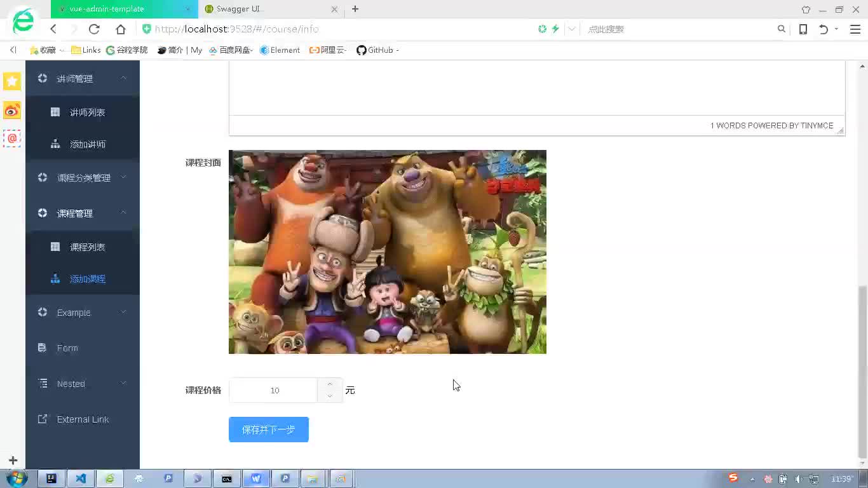Viewport: 868px width, 488px height.
Task: Open the Windows Start button
Action: pyautogui.click(x=17, y=478)
